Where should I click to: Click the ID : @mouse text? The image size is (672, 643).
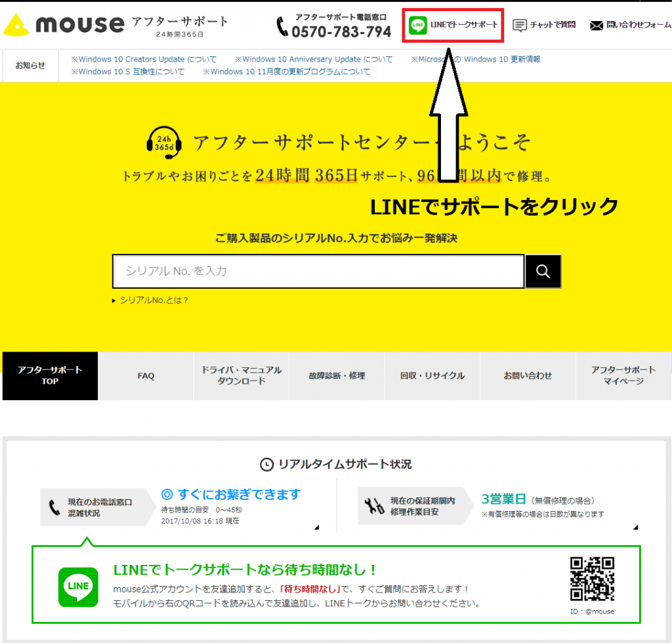(592, 612)
